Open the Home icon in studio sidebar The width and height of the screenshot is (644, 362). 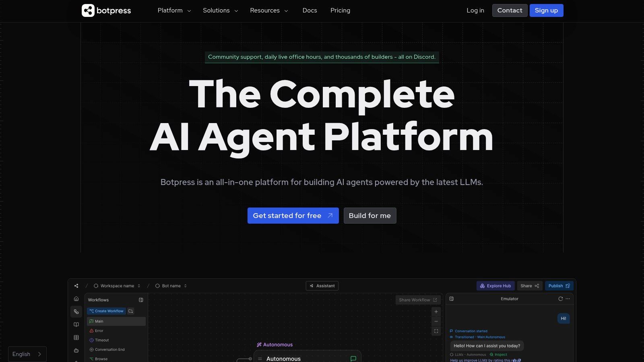[x=76, y=299]
